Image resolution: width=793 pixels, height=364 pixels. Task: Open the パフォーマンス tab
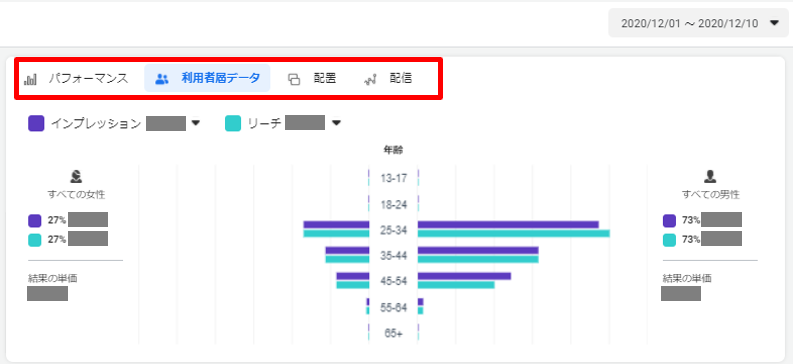tap(76, 79)
